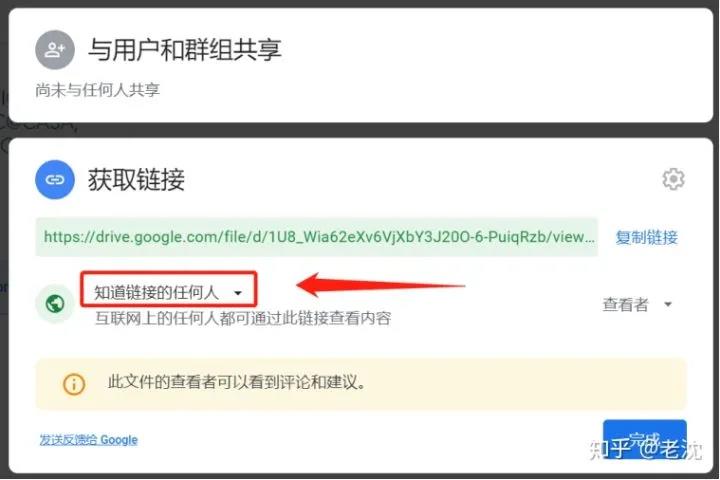Click the gray add-people icon
720x480 pixels.
(55, 50)
